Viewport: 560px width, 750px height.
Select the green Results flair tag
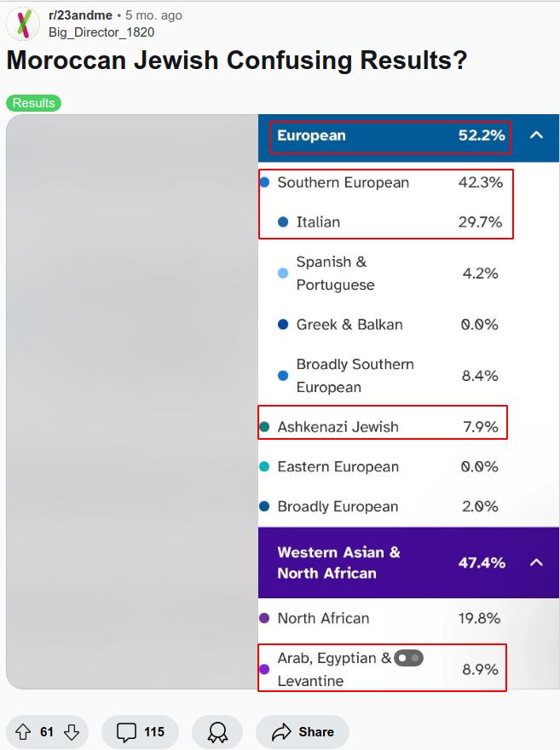33,103
